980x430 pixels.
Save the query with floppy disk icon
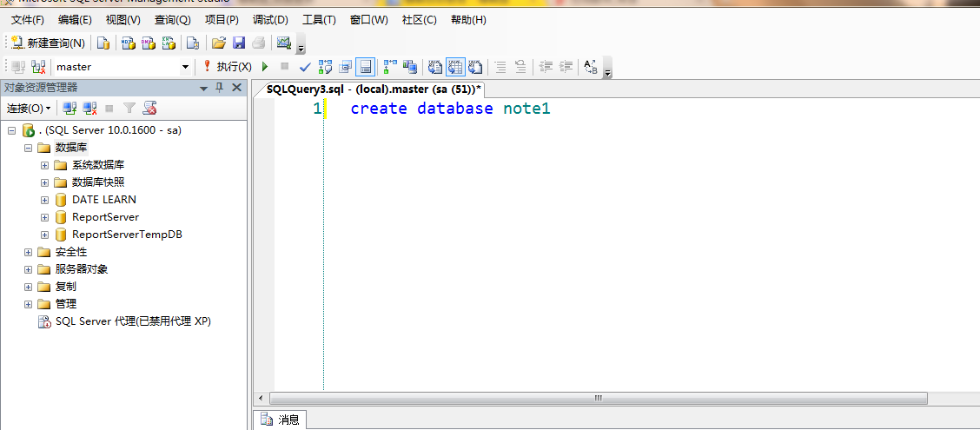point(239,43)
